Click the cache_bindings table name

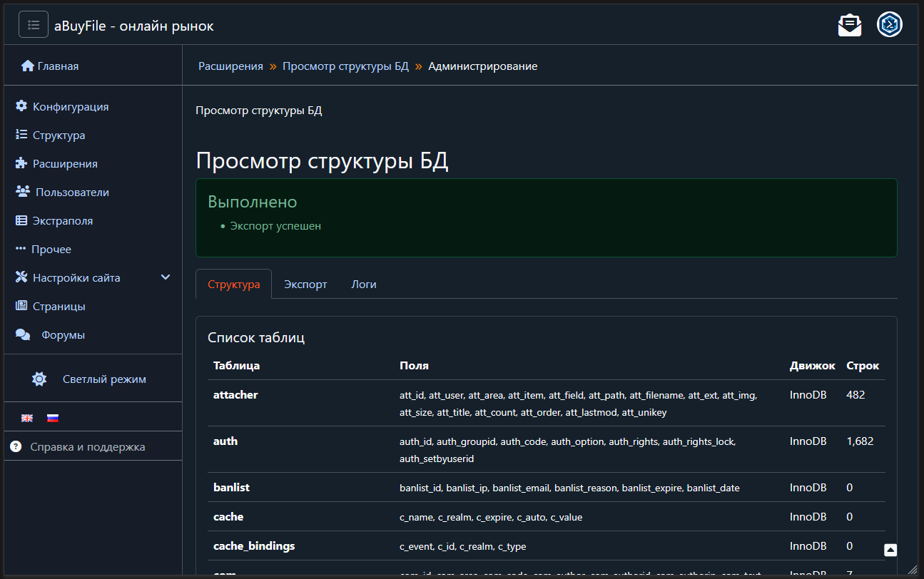pos(254,546)
